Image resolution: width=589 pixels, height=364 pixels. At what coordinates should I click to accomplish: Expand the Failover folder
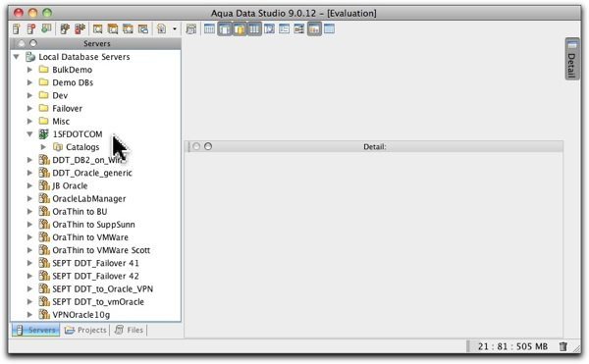29,109
